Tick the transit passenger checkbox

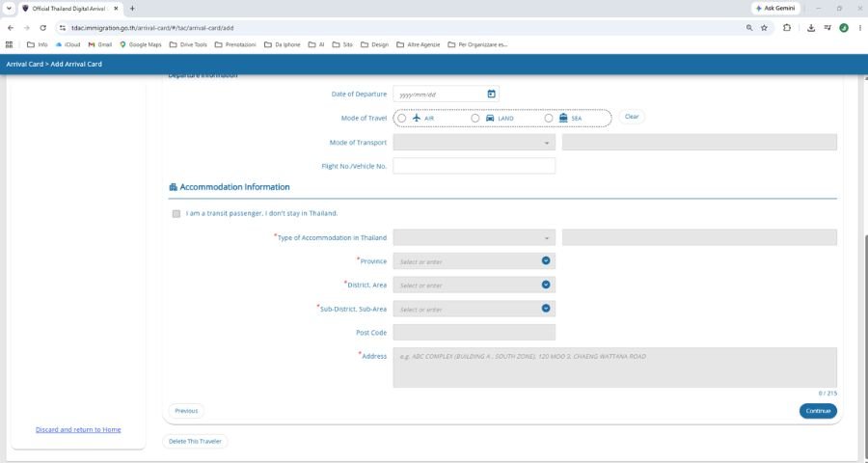pos(176,214)
